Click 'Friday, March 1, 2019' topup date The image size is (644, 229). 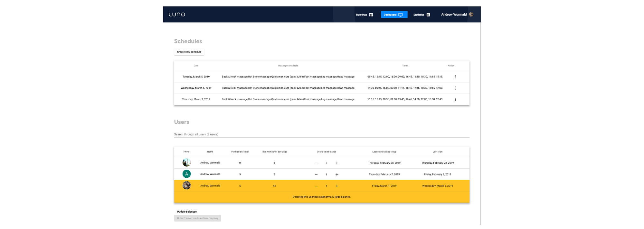tap(384, 186)
